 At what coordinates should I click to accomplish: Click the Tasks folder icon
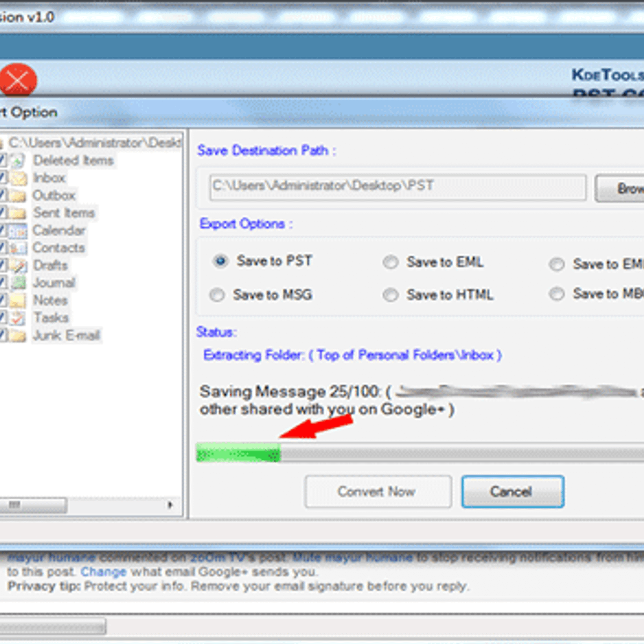(x=18, y=318)
